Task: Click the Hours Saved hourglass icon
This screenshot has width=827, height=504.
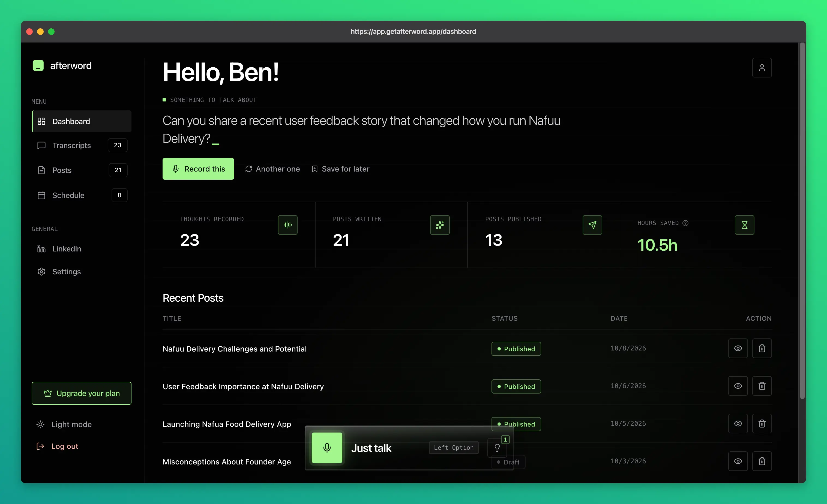Action: [x=744, y=225]
